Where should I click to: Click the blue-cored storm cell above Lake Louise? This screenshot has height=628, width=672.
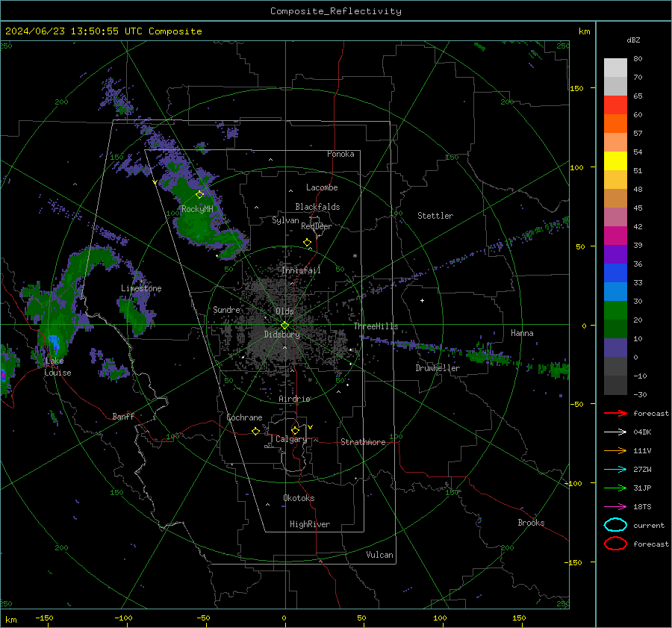[x=54, y=343]
